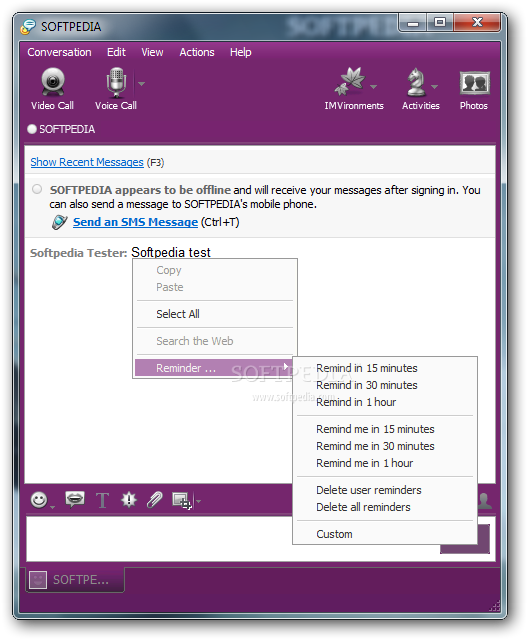The height and width of the screenshot is (640, 528).
Task: Maximize the SOFTPEDIA window
Action: click(x=440, y=22)
